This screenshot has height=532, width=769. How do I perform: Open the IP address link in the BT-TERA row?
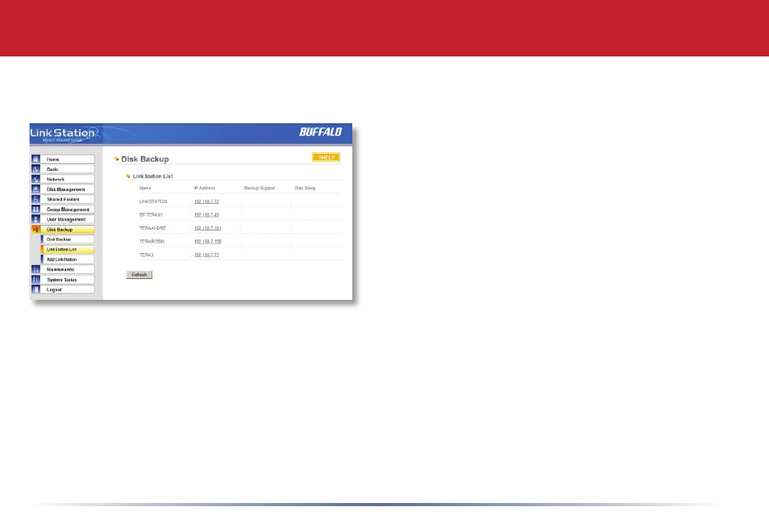pos(206,214)
